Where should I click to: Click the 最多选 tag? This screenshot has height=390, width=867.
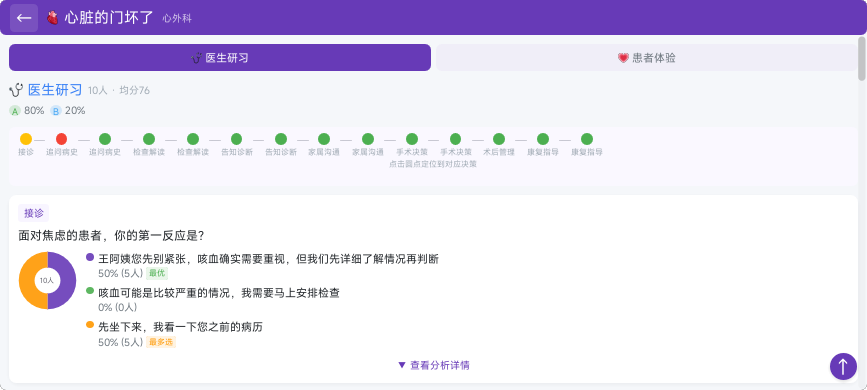161,342
